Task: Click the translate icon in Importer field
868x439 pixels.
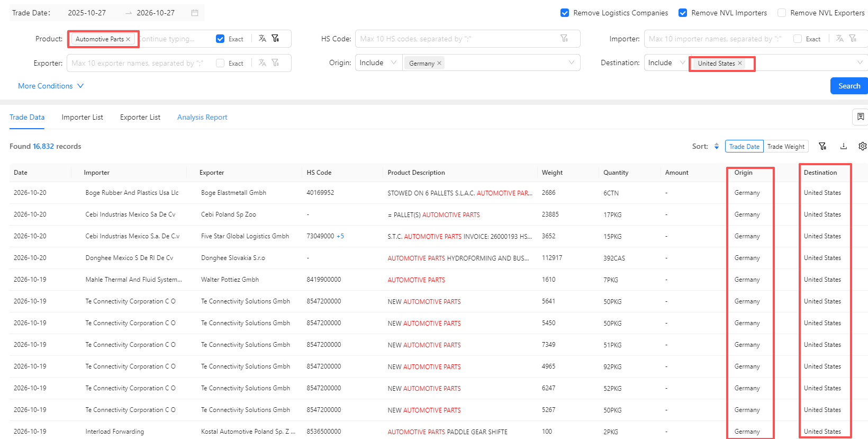Action: click(840, 39)
